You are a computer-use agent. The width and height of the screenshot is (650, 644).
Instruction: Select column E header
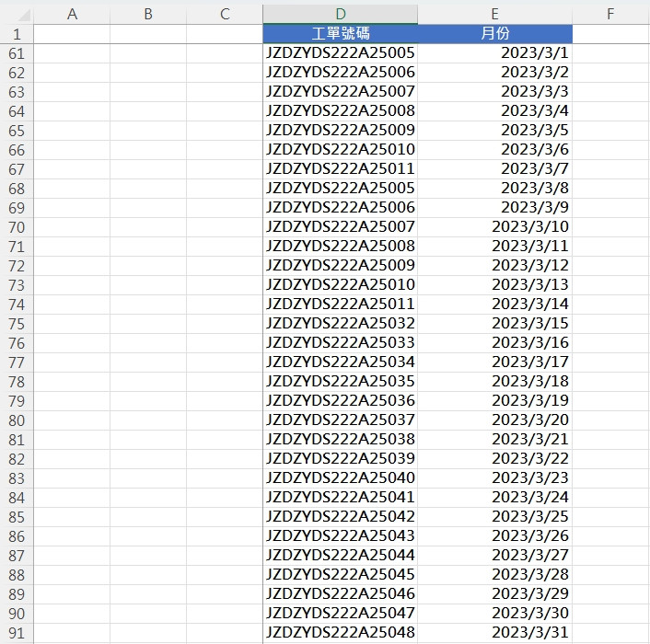point(495,14)
